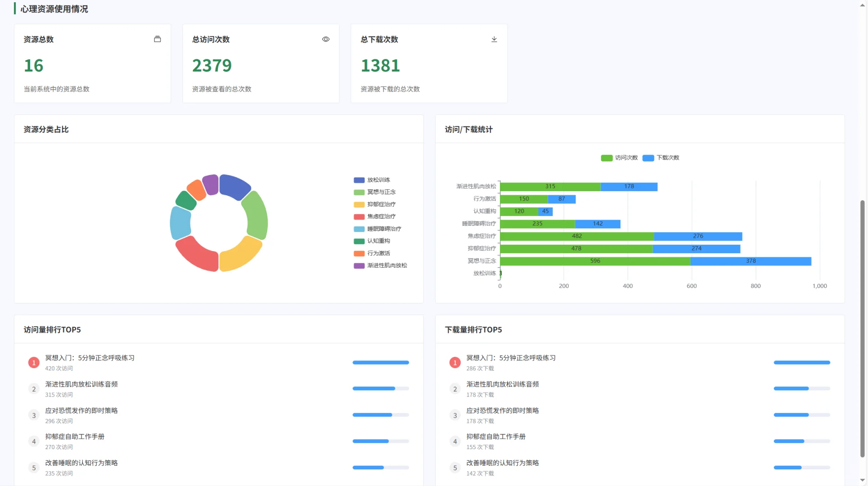Click the rank 1 badge in 访问量排行TOP5
The width and height of the screenshot is (868, 486).
click(34, 362)
